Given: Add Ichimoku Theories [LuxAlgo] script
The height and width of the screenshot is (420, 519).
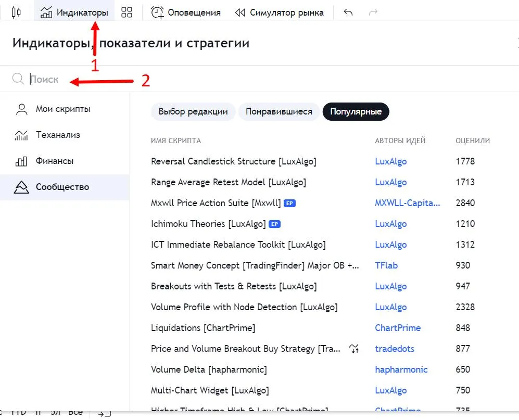Looking at the screenshot, I should tap(208, 224).
